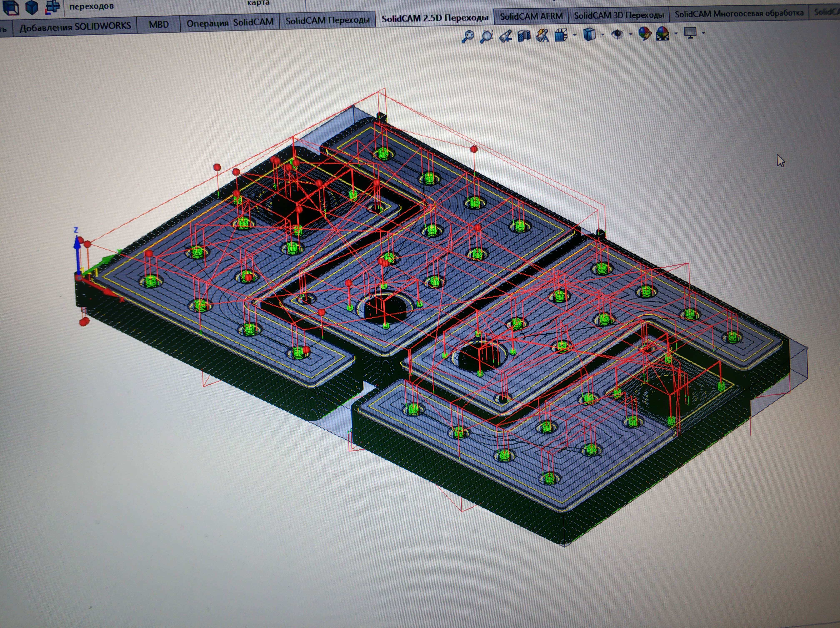Screen dimensions: 840x628
Task: Click the Previous View icon
Action: [x=505, y=36]
